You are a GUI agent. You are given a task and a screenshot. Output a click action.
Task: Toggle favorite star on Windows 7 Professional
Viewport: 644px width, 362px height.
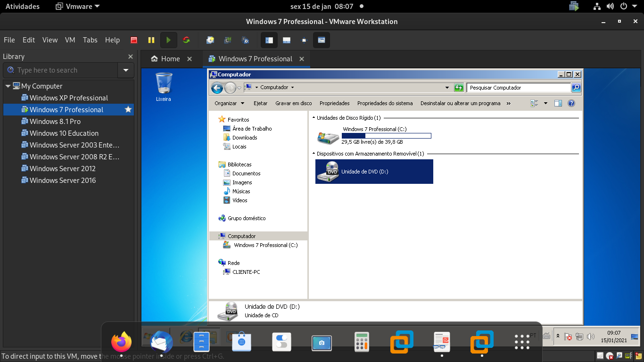(128, 109)
